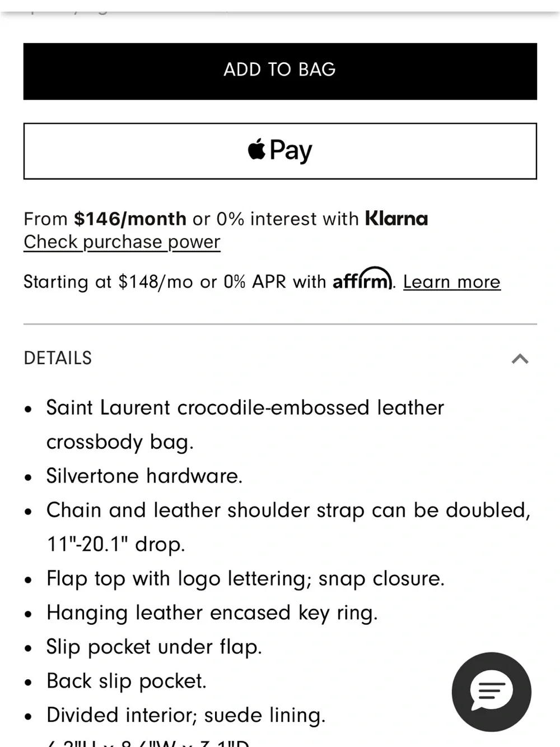Click the Divided interior; suede lining bullet
560x747 pixels.
(186, 715)
